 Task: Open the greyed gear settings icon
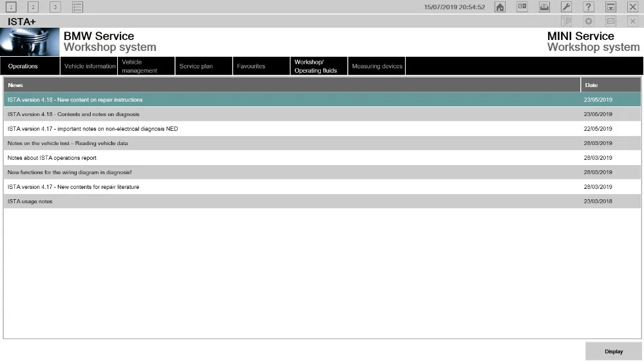coord(589,21)
